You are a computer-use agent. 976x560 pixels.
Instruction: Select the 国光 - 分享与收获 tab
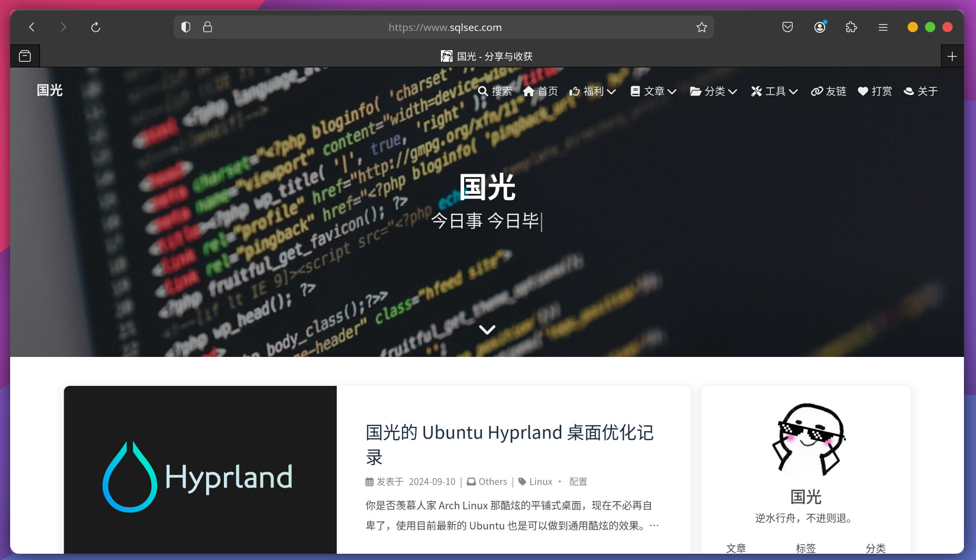(x=487, y=56)
